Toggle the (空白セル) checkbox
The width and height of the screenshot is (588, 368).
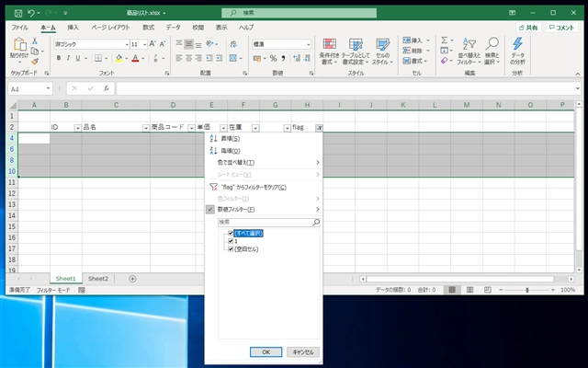(x=231, y=249)
